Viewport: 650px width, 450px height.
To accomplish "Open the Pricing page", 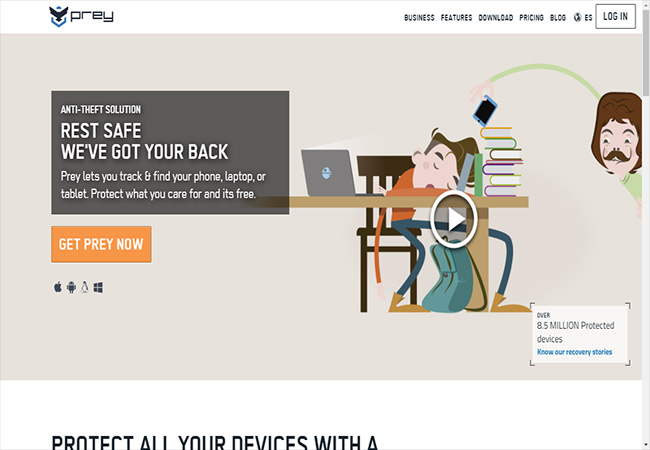I will pyautogui.click(x=531, y=18).
